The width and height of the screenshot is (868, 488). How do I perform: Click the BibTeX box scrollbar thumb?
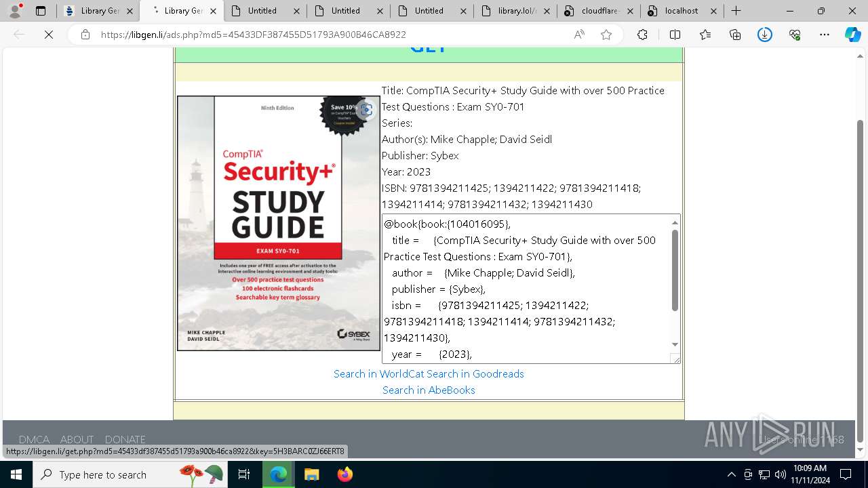click(675, 270)
